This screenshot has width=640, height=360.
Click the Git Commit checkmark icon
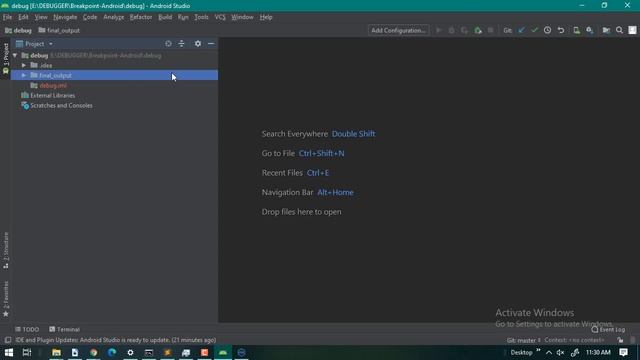[x=534, y=30]
